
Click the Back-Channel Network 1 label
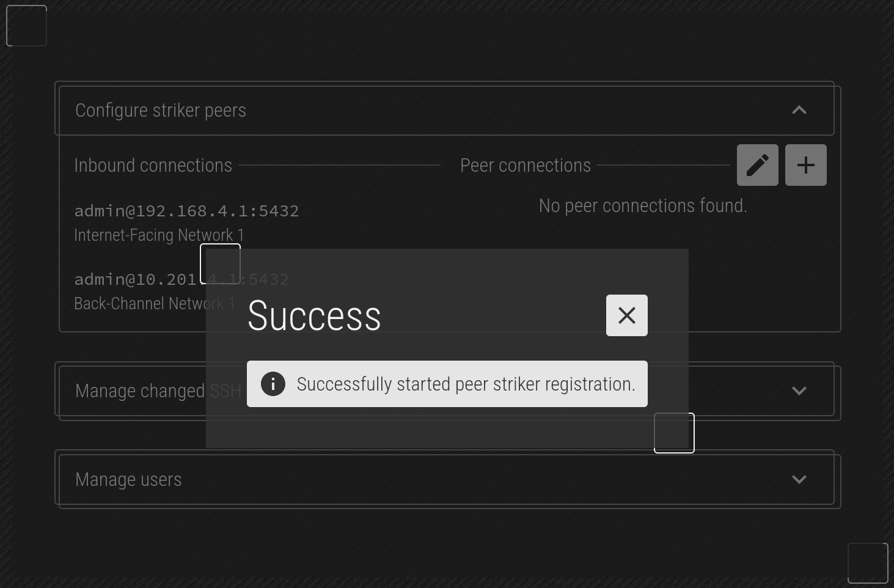[x=155, y=304]
